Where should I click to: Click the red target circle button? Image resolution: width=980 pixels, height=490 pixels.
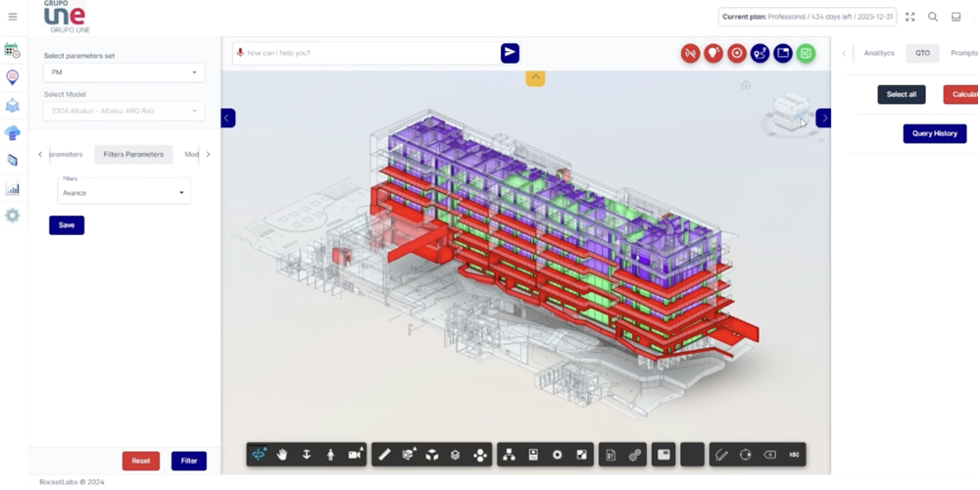tap(736, 53)
